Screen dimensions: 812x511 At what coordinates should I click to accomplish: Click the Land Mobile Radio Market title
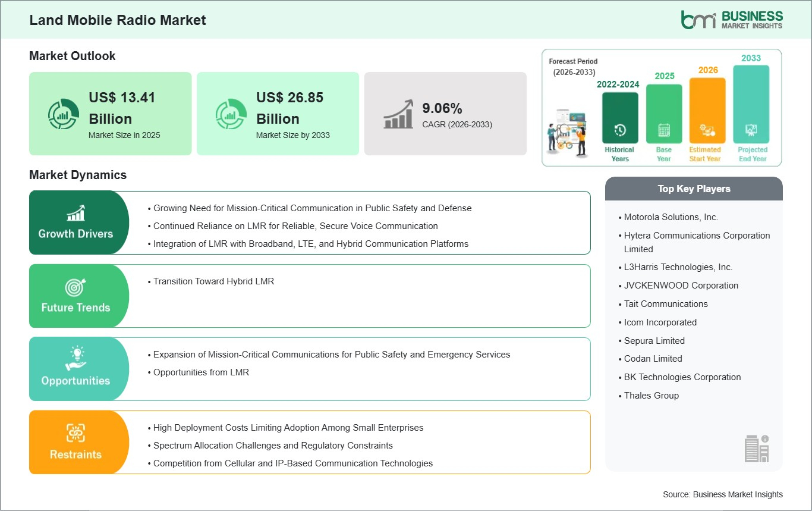click(118, 20)
